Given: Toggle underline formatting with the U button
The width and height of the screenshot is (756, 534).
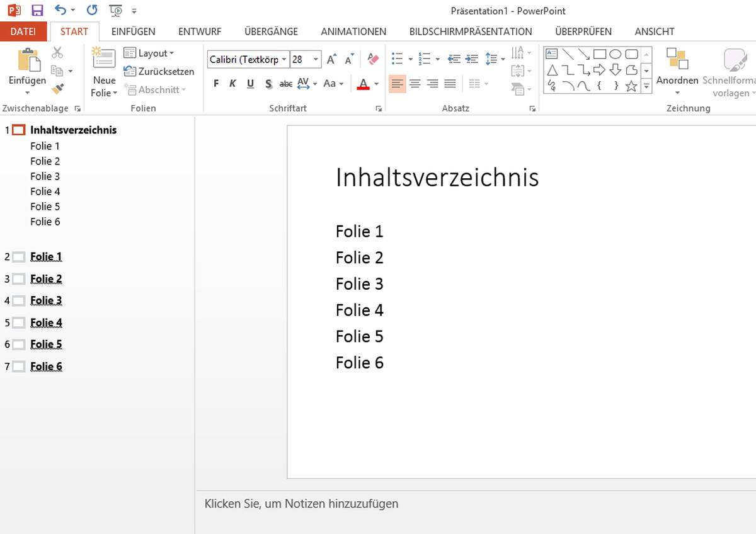Looking at the screenshot, I should 250,84.
